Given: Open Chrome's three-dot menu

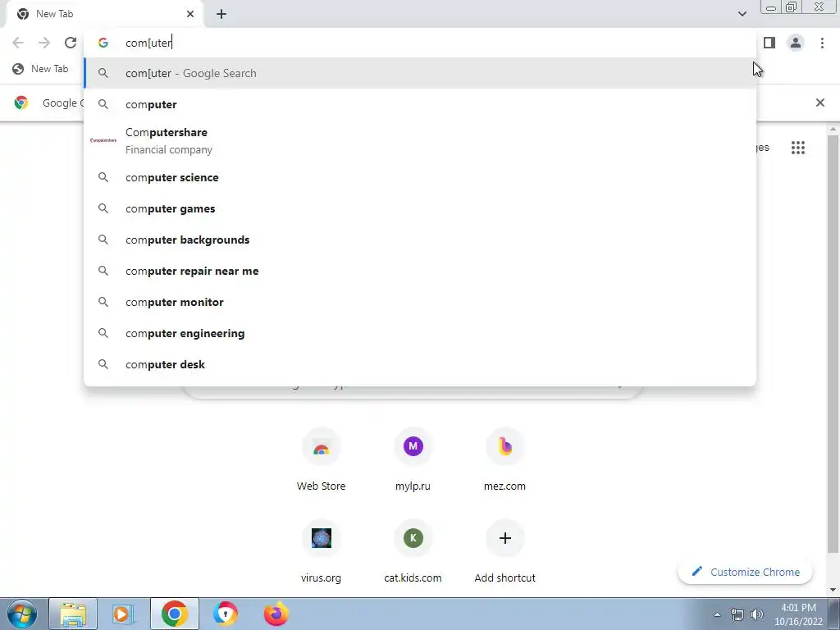Looking at the screenshot, I should [x=822, y=43].
